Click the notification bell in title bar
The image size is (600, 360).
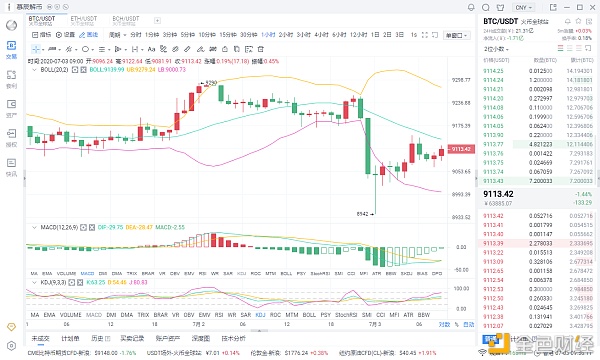pyautogui.click(x=471, y=7)
